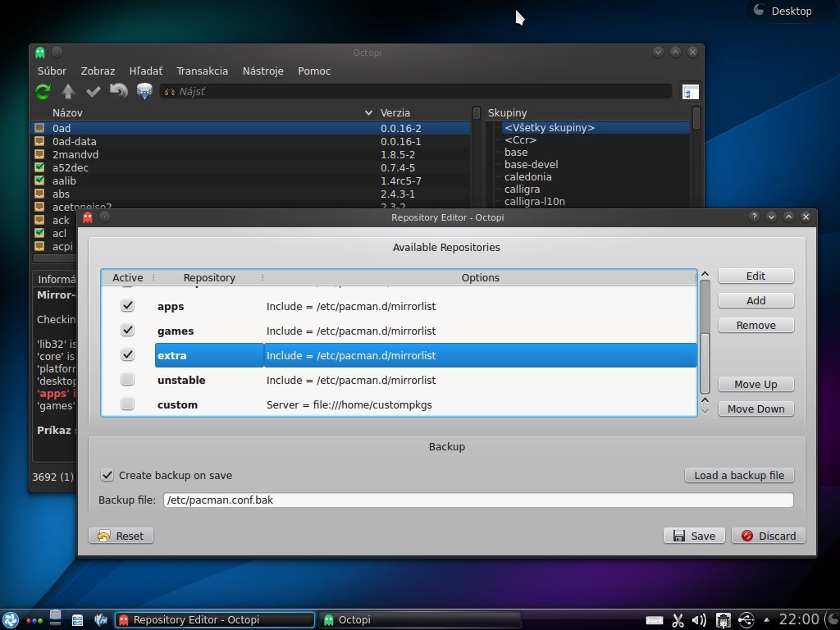Click keyboard layout tray icon
Screen dimensions: 840x630
coord(654,620)
